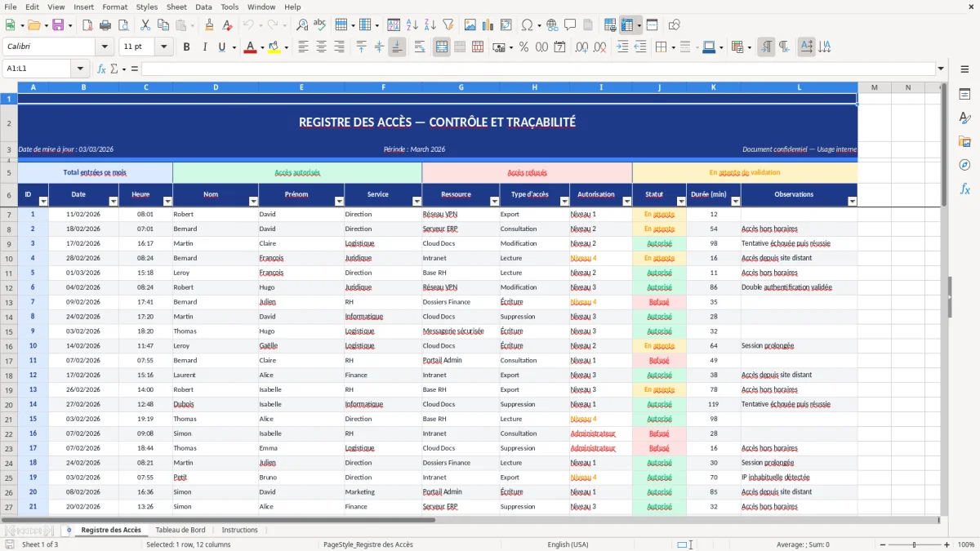Image resolution: width=980 pixels, height=551 pixels.
Task: Open the Statut column filter dropdown
Action: pyautogui.click(x=682, y=200)
